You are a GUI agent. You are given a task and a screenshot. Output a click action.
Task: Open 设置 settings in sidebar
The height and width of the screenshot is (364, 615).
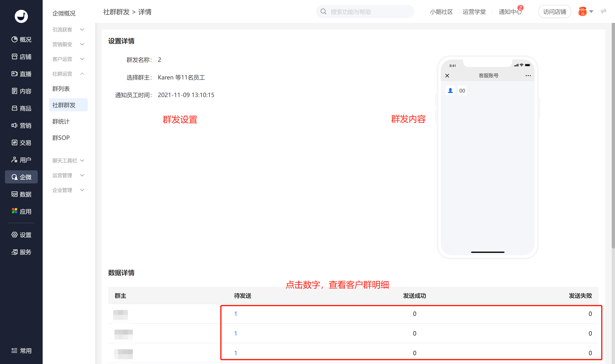(21, 235)
